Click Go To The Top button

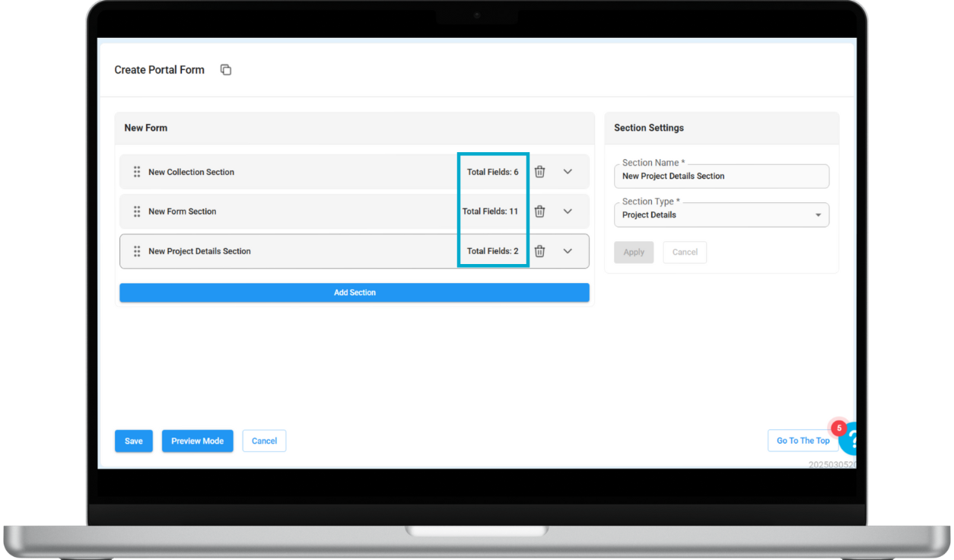point(803,441)
